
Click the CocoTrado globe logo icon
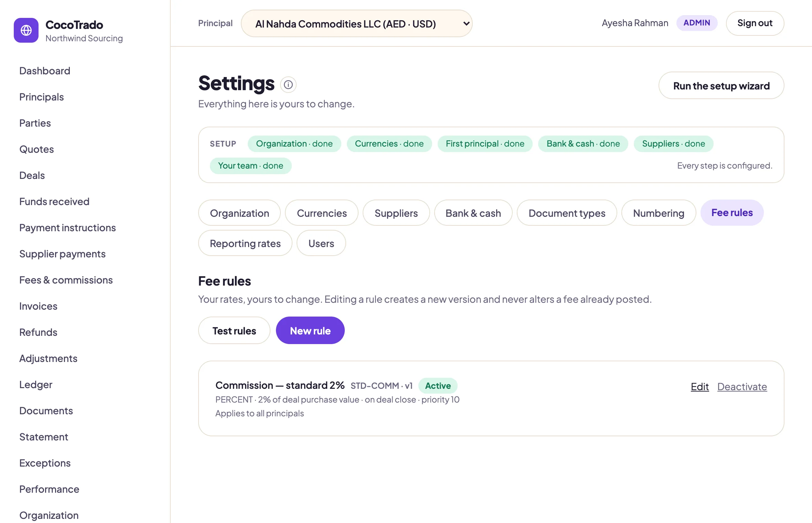(x=26, y=30)
